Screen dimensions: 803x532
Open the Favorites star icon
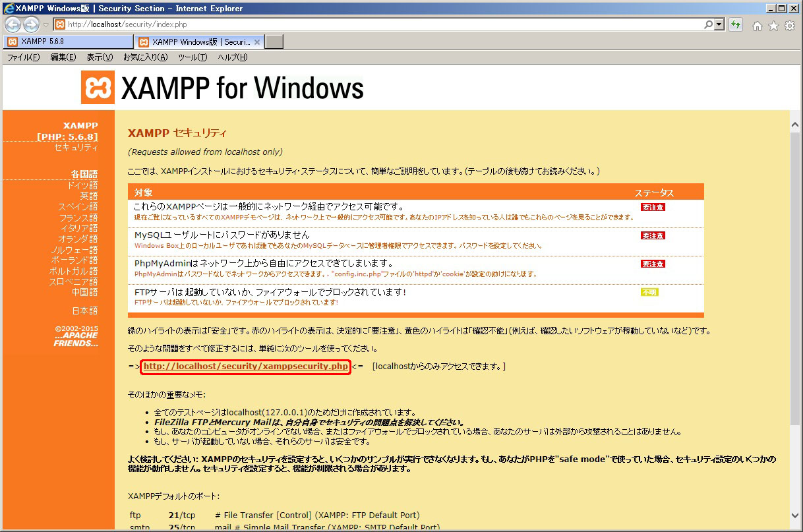coord(773,26)
